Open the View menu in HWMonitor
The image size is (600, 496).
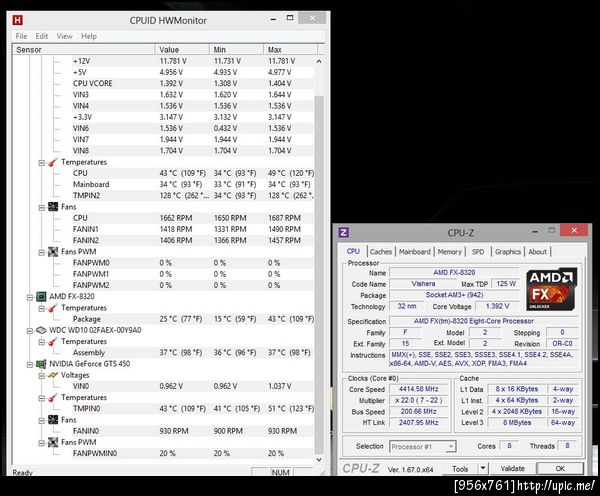point(64,36)
